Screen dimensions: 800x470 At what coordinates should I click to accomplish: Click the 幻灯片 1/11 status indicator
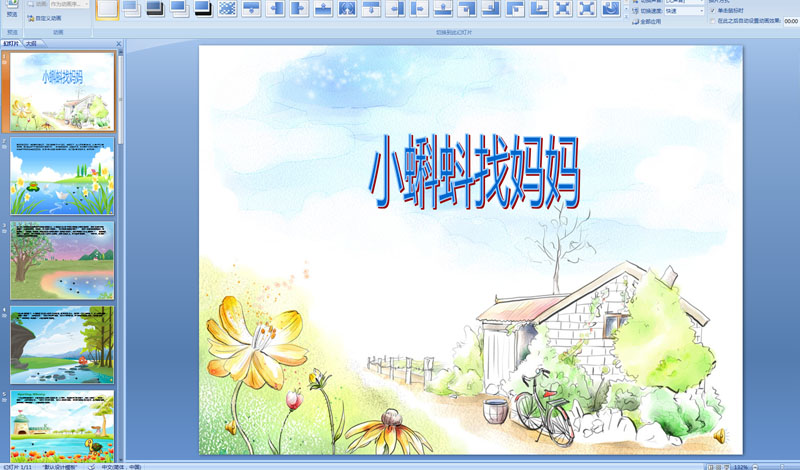click(17, 467)
